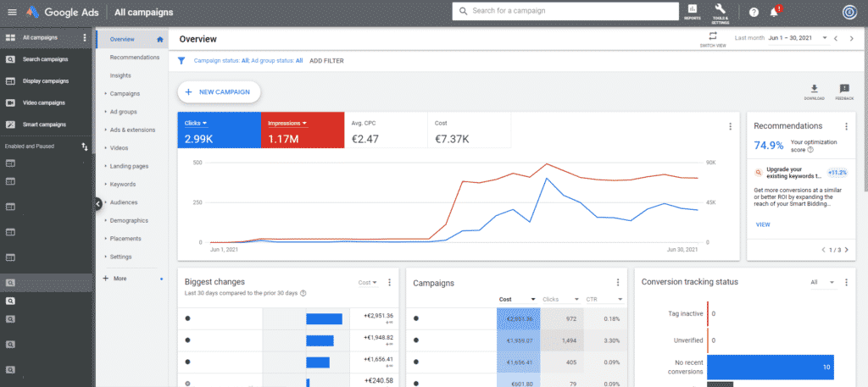
Task: Select the Cost metric tile
Action: tap(470, 130)
